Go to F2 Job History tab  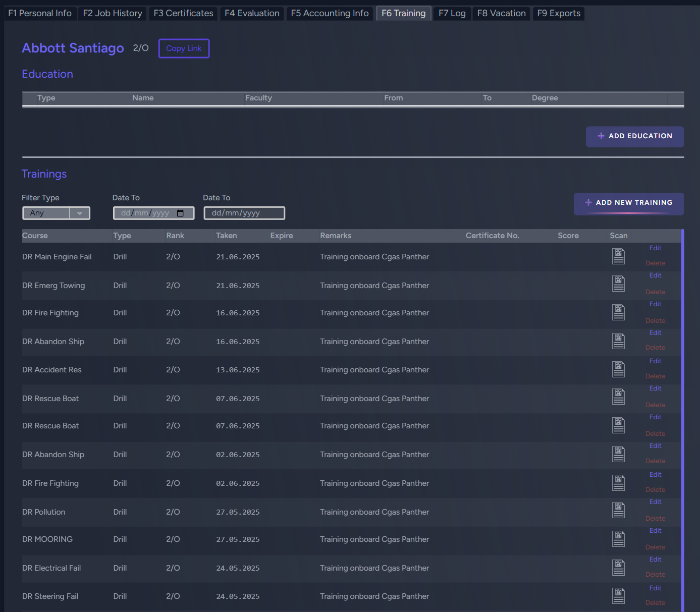click(113, 13)
